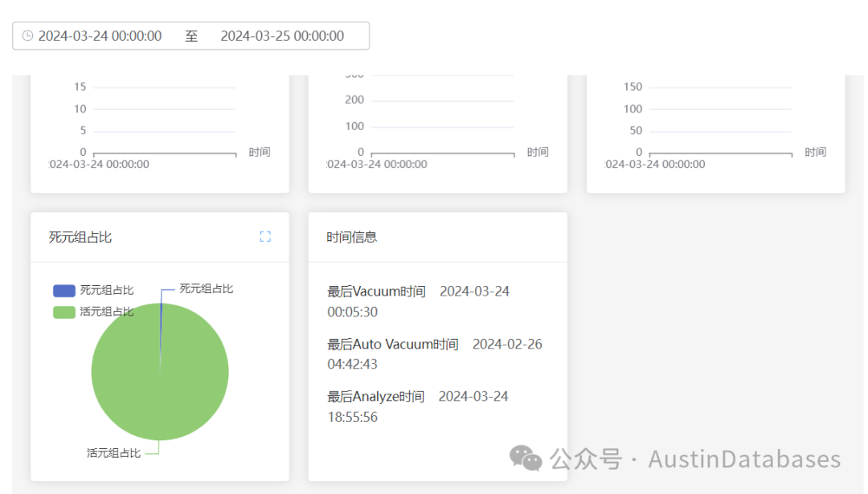Select the 00:05:30 time value
The width and height of the screenshot is (868, 494).
pyautogui.click(x=353, y=312)
